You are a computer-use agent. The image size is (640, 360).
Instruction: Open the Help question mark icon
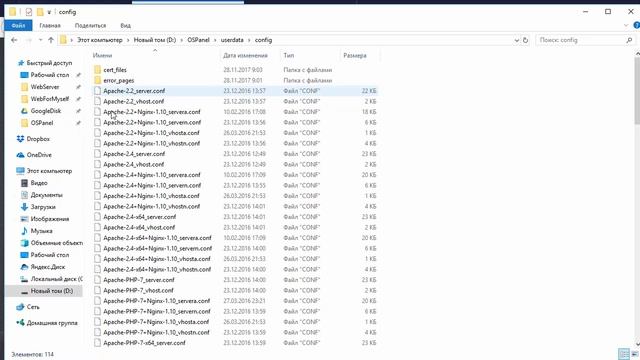point(636,25)
